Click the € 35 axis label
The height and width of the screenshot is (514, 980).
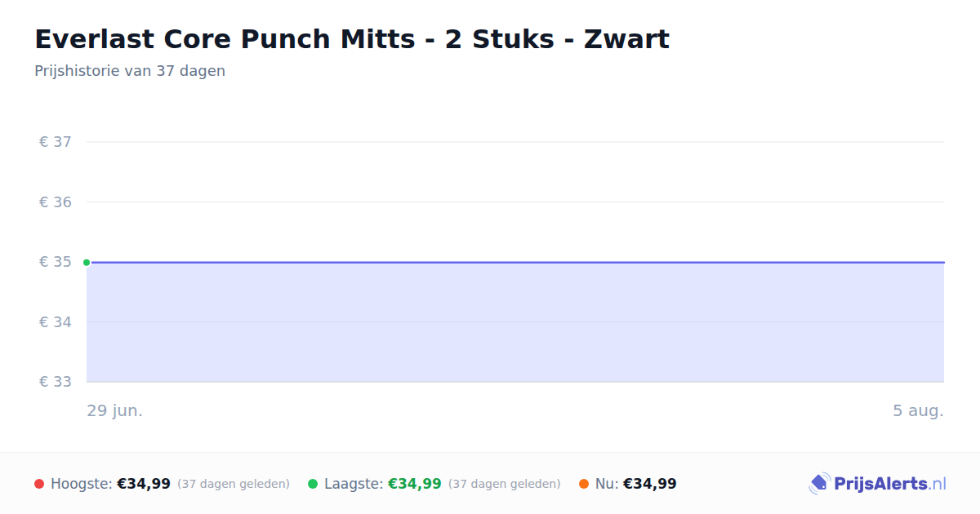[56, 262]
